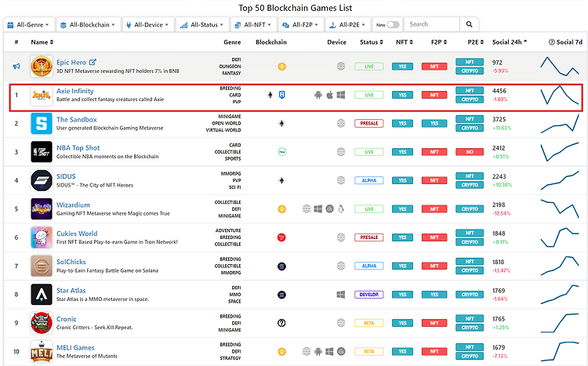Click Cukies World's Tron blockchain icon
Viewport: 588px width, 366px height.
click(x=281, y=237)
